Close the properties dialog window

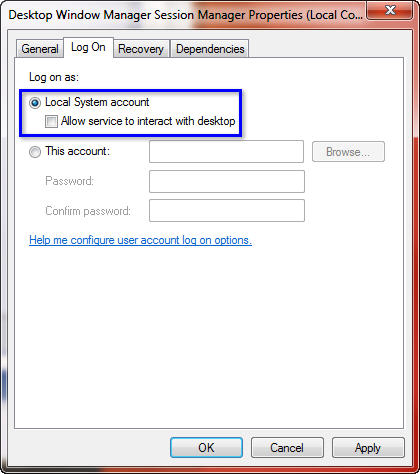[390, 11]
